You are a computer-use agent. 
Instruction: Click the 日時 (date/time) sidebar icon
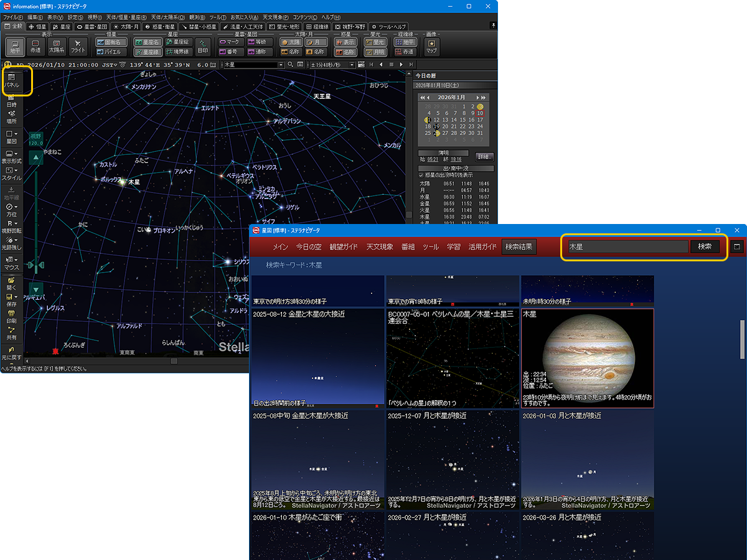click(x=12, y=100)
